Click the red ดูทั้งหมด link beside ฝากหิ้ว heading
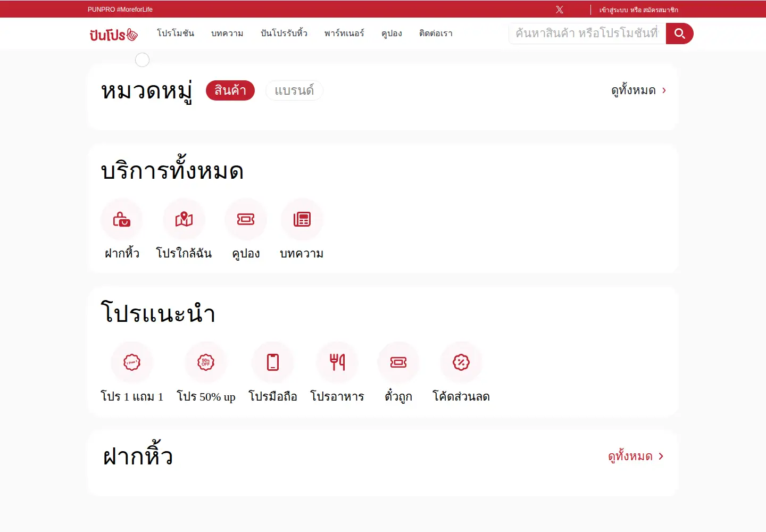The height and width of the screenshot is (532, 766). pyautogui.click(x=636, y=456)
